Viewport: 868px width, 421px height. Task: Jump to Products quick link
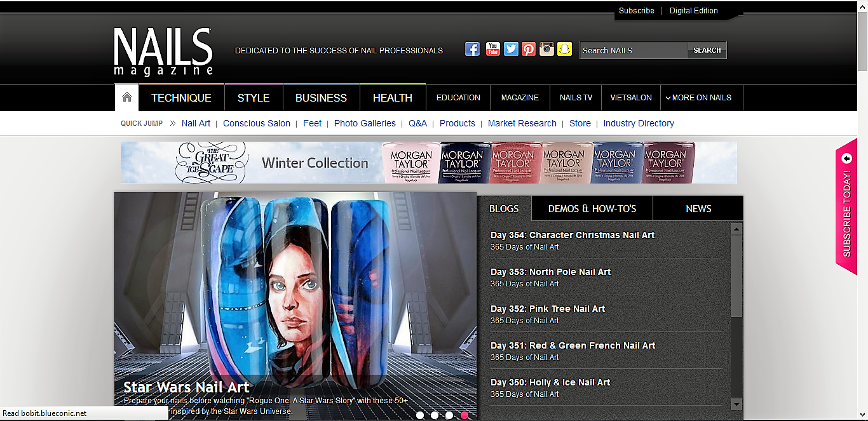pos(458,123)
